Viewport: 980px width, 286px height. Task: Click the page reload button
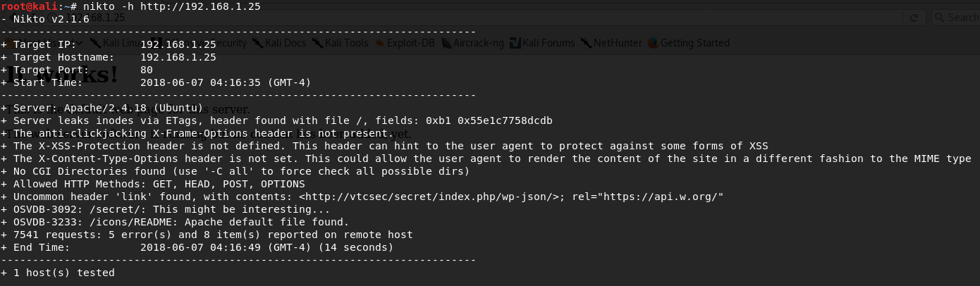point(914,18)
